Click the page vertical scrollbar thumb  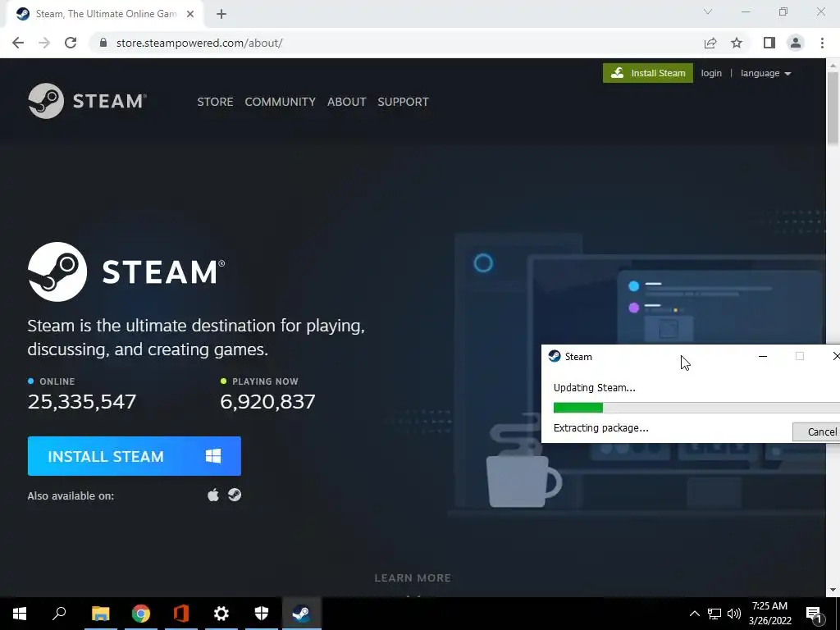click(x=833, y=107)
